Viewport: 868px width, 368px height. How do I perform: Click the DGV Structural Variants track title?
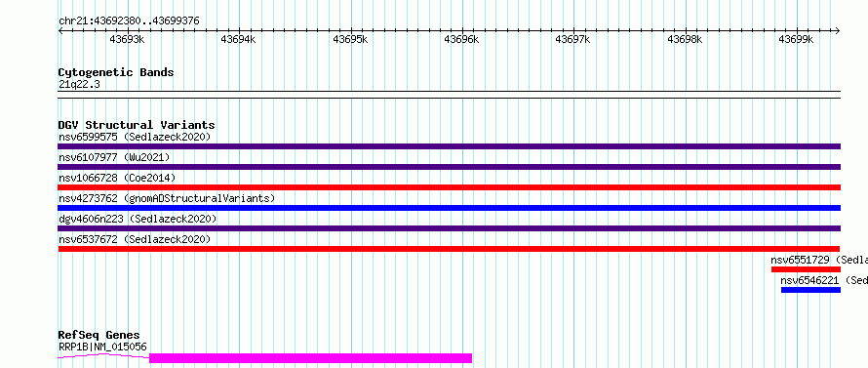(x=137, y=125)
